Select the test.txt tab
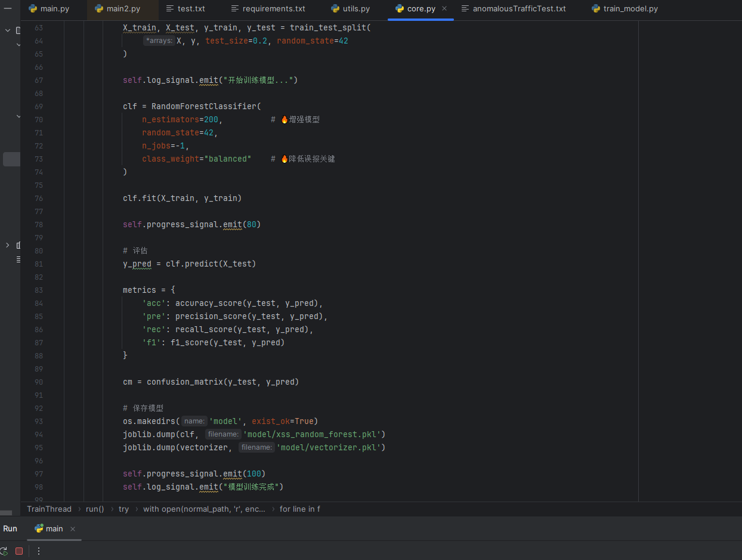742x560 pixels. click(x=185, y=9)
